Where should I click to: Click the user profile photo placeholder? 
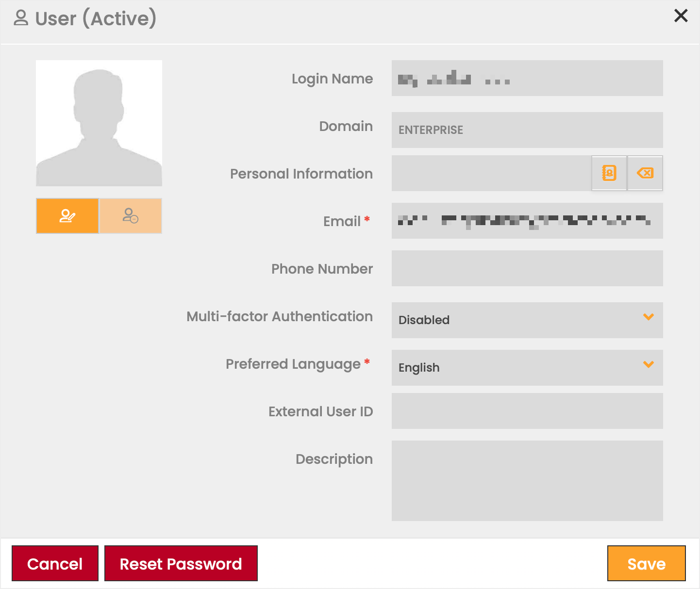tap(99, 123)
